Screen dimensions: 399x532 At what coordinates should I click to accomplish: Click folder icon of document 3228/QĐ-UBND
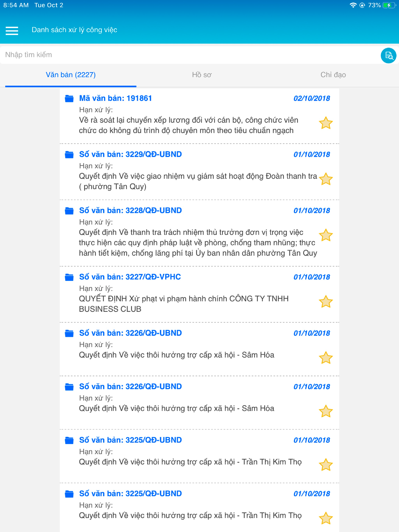[x=69, y=211]
